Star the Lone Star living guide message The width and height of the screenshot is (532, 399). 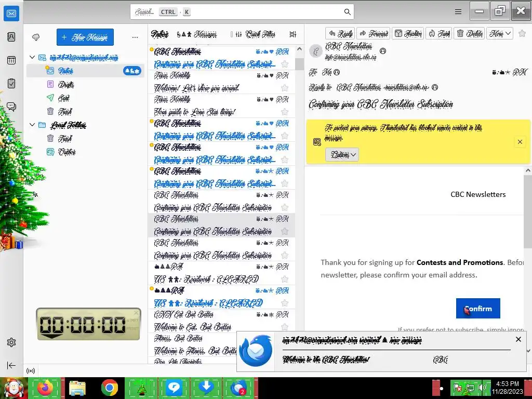[285, 112]
